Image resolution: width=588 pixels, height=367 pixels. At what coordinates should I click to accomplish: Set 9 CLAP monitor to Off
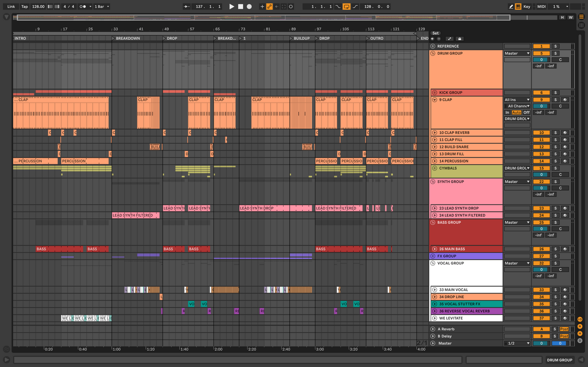coord(527,113)
